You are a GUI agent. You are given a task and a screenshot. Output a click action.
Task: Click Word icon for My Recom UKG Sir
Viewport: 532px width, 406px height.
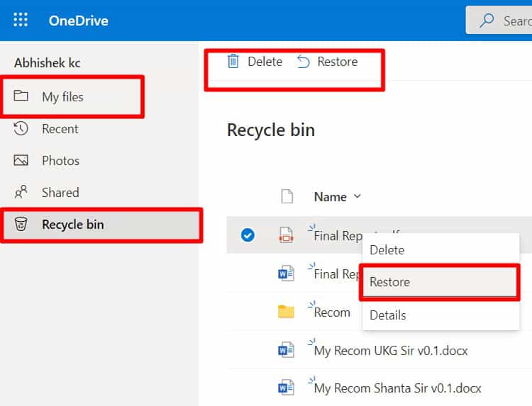pyautogui.click(x=286, y=350)
